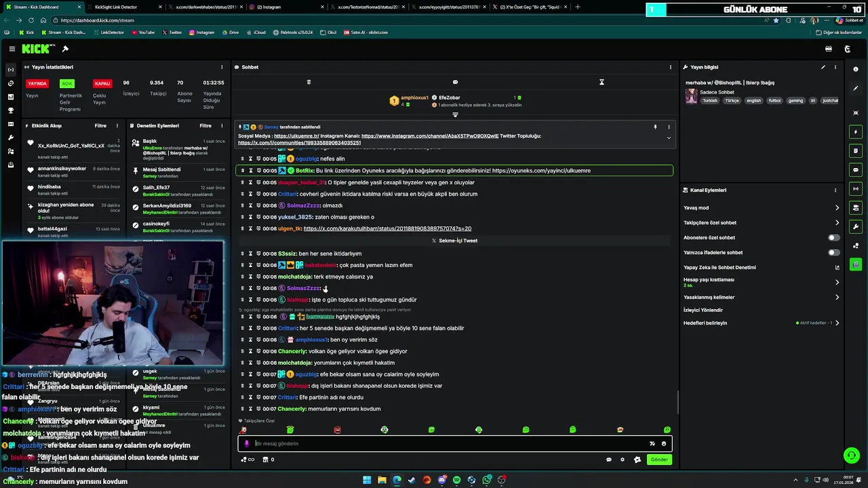
Task: Click the chat panel scrollbar
Action: coord(677,403)
